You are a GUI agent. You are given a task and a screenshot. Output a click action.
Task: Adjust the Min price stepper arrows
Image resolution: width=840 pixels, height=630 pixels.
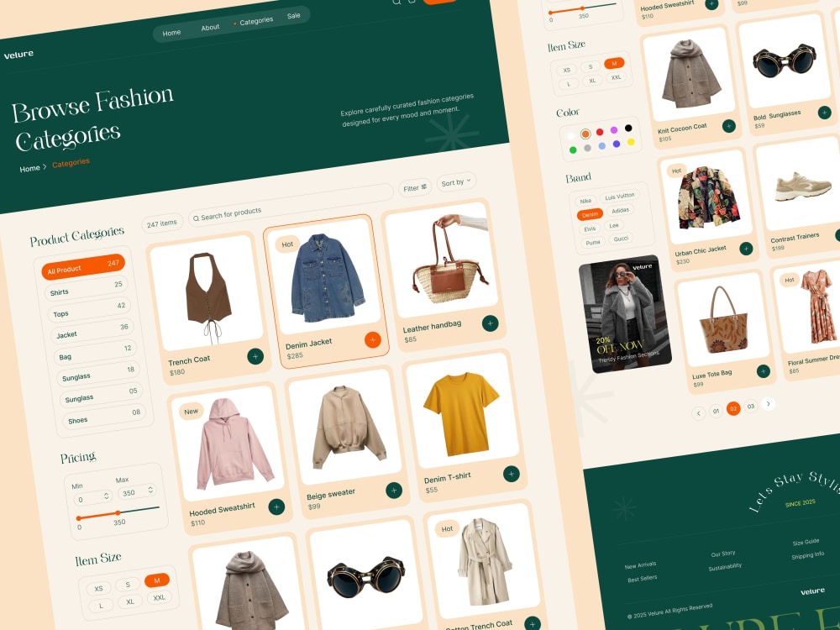point(106,496)
